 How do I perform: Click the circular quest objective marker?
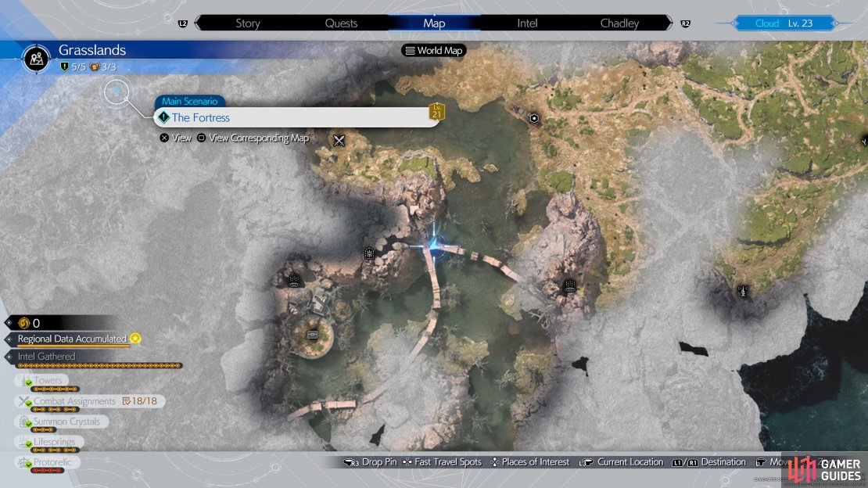(117, 92)
